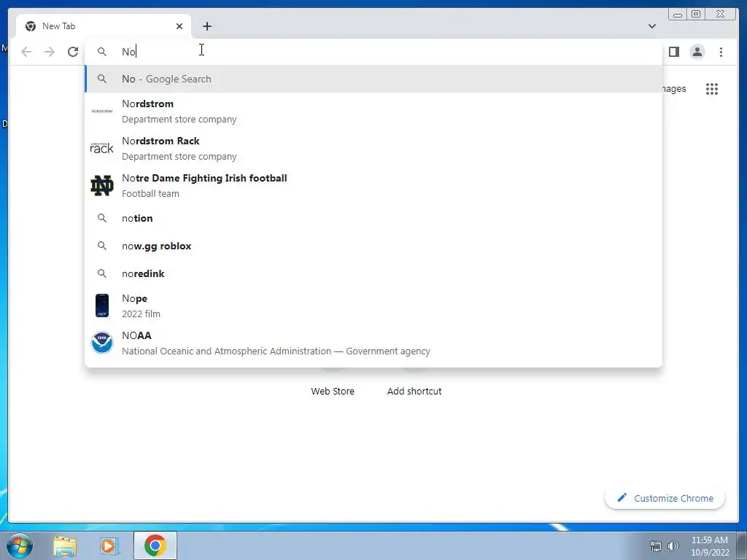Click the magnifier icon beside notion
The width and height of the screenshot is (747, 560).
(x=102, y=218)
